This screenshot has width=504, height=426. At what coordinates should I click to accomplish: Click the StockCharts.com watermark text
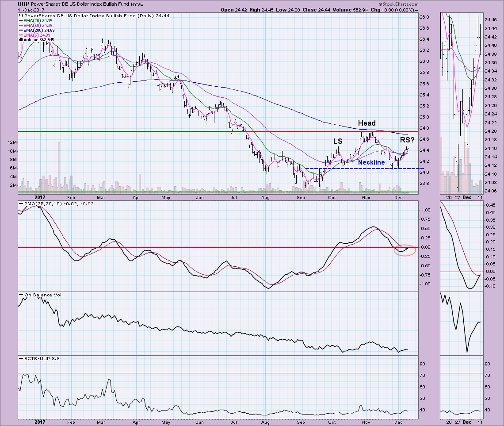point(399,4)
